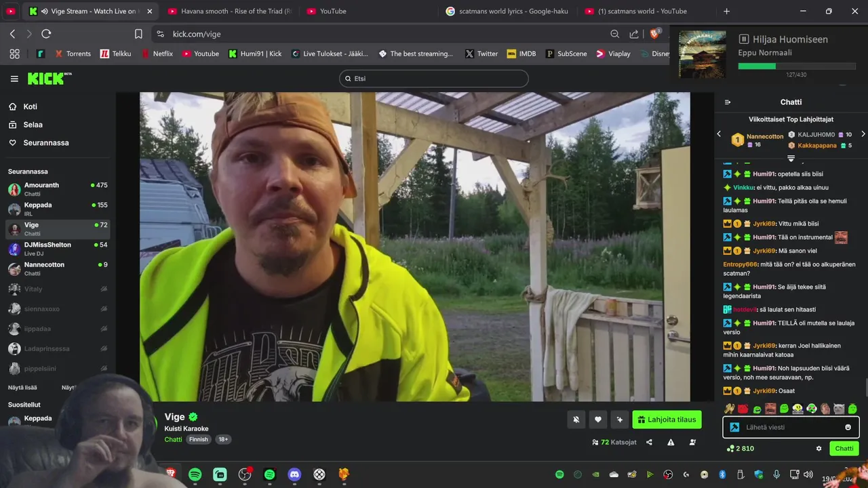Click Bluetooth icon in system tray

point(722,474)
